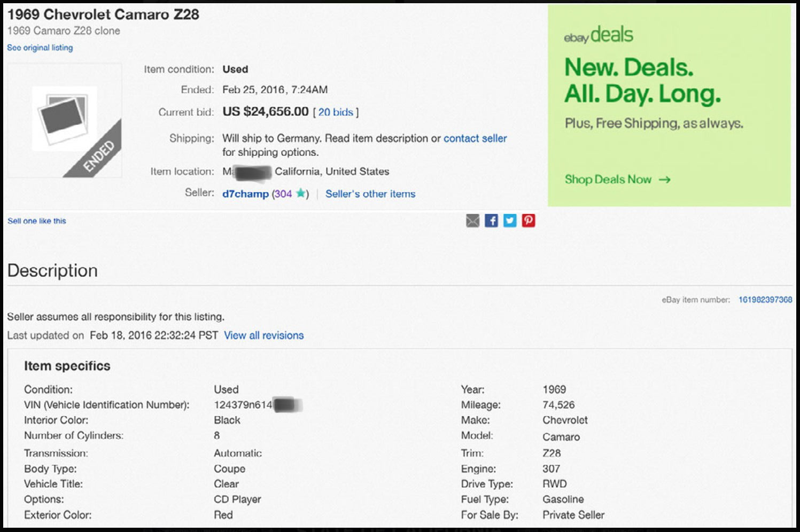The height and width of the screenshot is (532, 800).
Task: Click Options value CD Player
Action: click(x=237, y=499)
